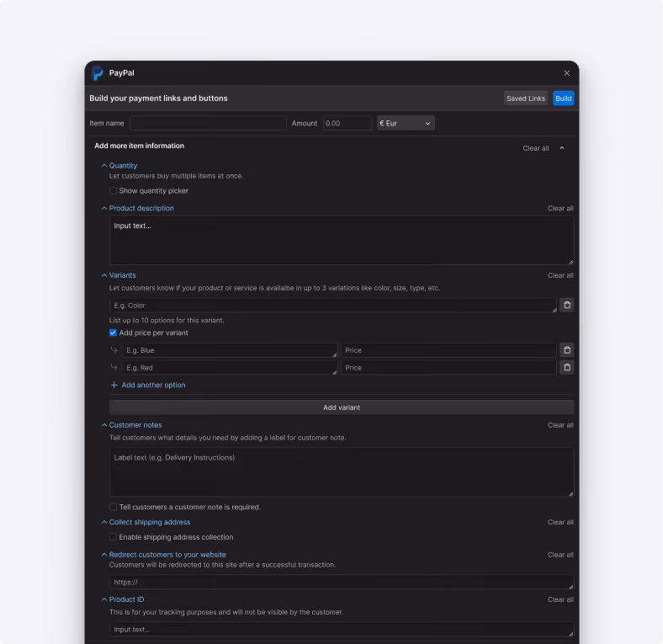Uncheck Add price per variant
The width and height of the screenshot is (663, 644).
click(113, 333)
